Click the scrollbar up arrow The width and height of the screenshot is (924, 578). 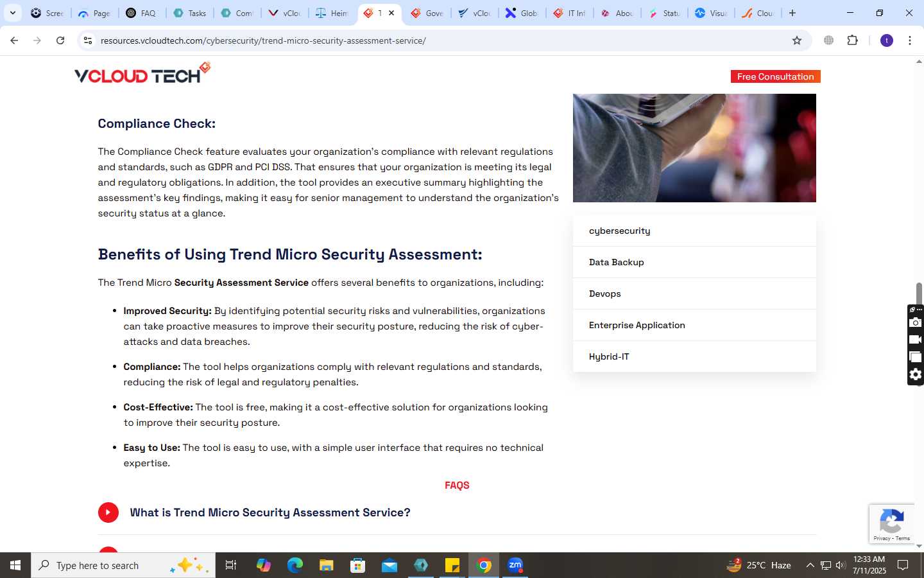(919, 62)
